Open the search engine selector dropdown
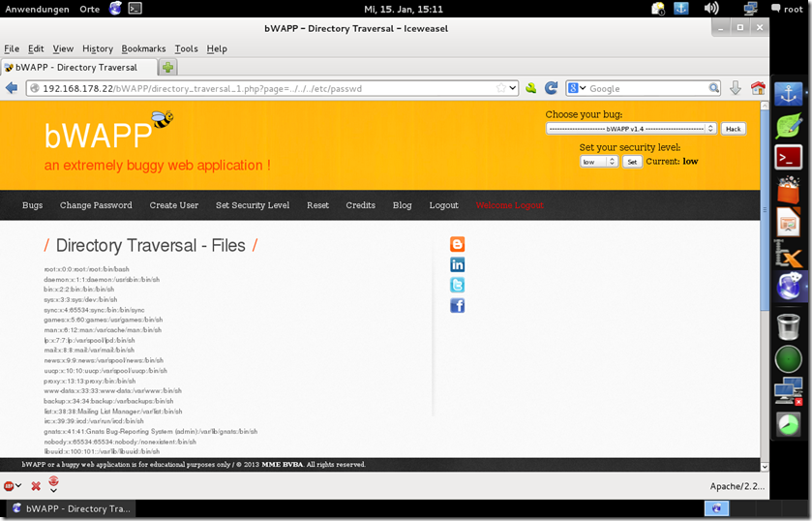 [x=577, y=88]
